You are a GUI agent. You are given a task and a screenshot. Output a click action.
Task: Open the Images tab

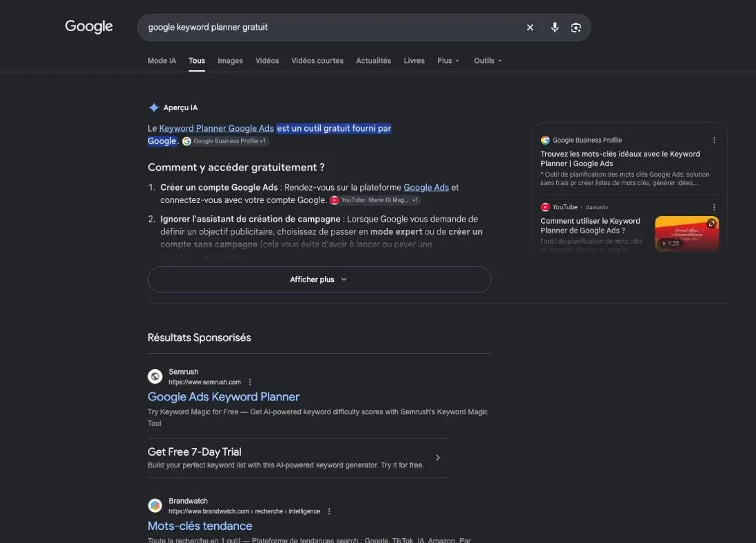(230, 61)
